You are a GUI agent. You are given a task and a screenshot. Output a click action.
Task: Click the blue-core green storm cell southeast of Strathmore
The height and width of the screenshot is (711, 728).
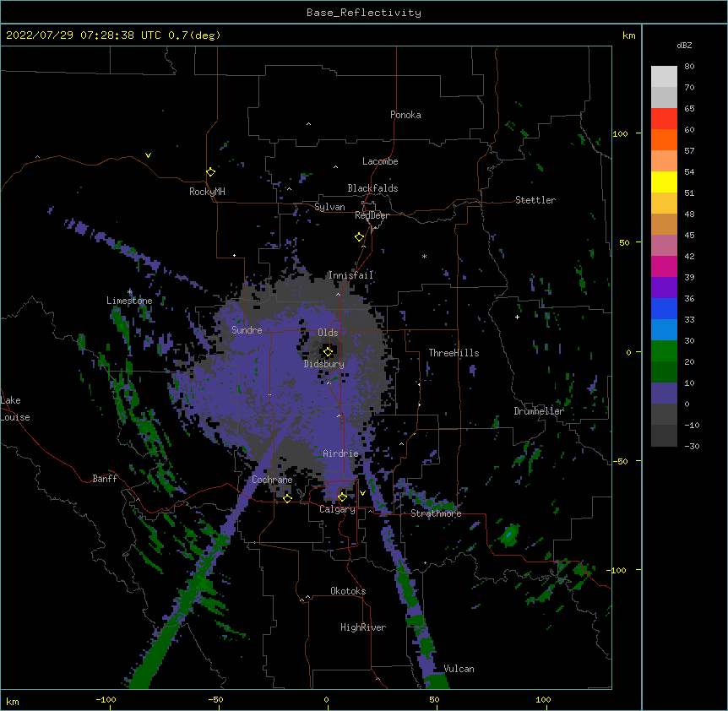point(510,535)
